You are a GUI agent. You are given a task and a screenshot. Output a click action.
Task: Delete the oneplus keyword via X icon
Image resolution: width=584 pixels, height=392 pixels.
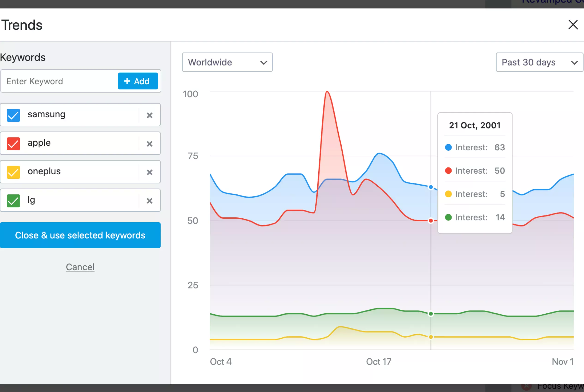click(149, 172)
